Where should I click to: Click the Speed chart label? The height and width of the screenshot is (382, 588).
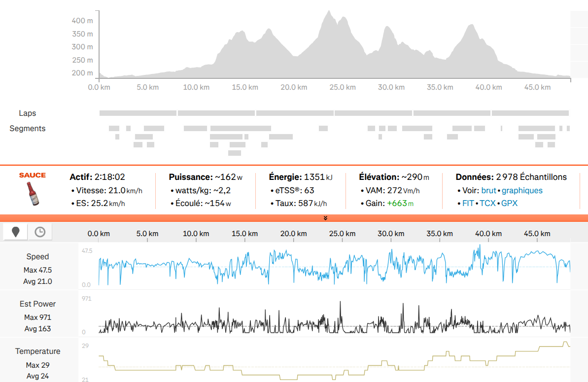coord(37,256)
